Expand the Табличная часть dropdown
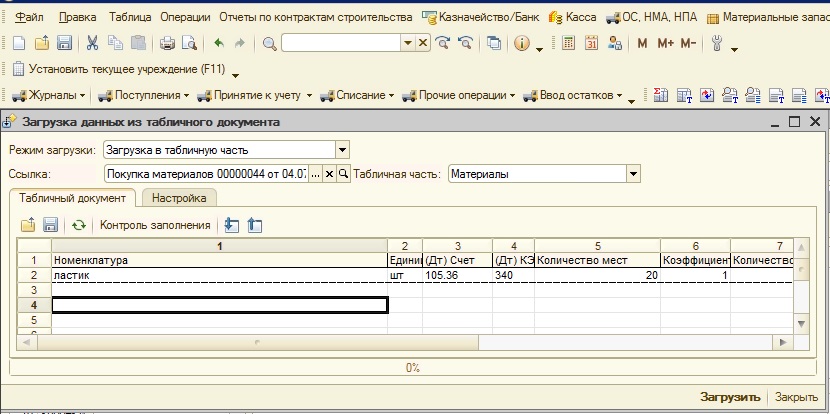830x414 pixels. click(x=632, y=174)
